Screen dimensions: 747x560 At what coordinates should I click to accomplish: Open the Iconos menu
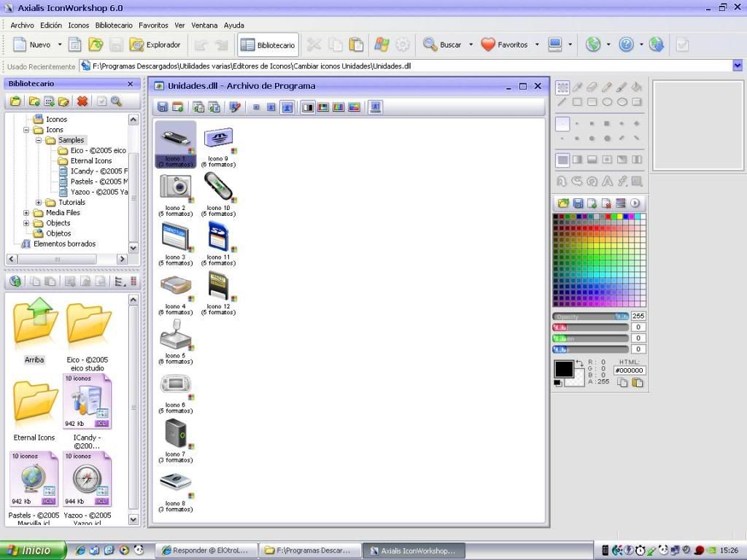(79, 26)
